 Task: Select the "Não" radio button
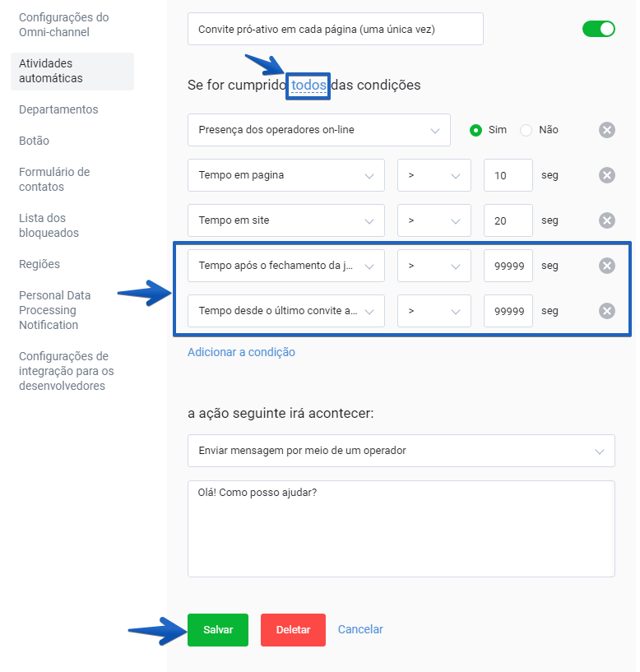coord(525,129)
